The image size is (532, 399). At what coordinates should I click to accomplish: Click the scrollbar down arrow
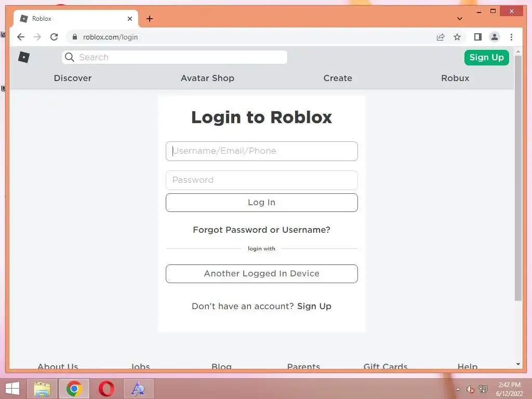[x=518, y=364]
